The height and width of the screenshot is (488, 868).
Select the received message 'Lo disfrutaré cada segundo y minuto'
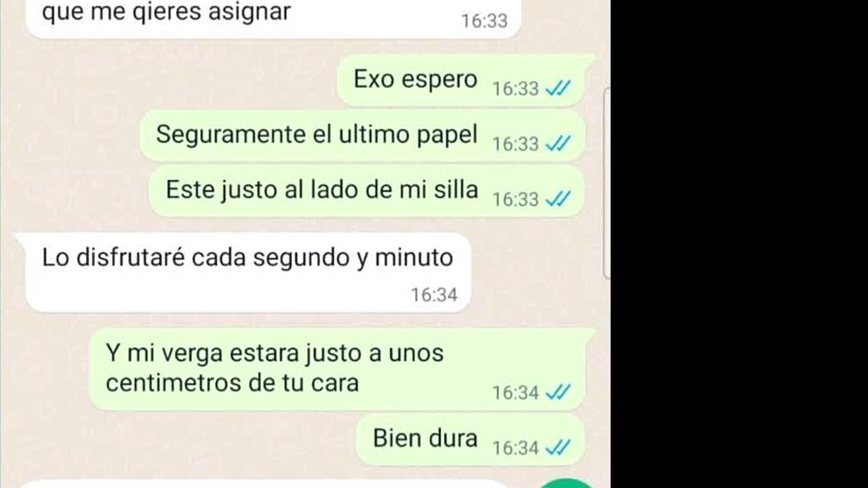coord(248,272)
